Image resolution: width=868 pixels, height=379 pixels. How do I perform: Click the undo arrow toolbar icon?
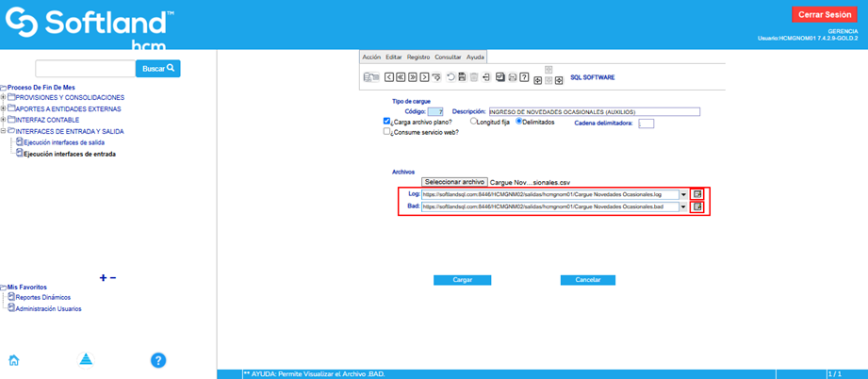pos(450,77)
